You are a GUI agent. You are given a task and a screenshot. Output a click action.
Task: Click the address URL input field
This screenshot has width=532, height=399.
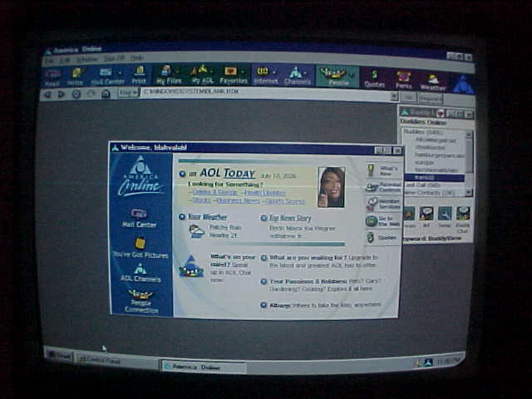(266, 94)
